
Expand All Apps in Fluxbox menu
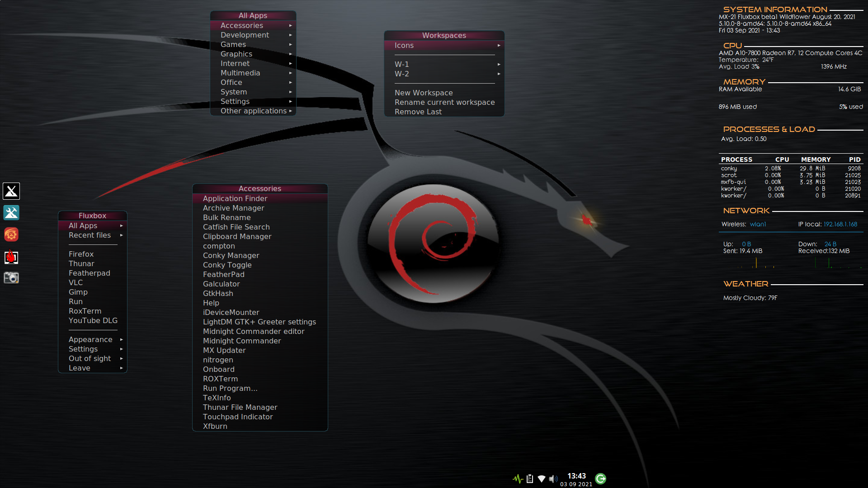(93, 225)
